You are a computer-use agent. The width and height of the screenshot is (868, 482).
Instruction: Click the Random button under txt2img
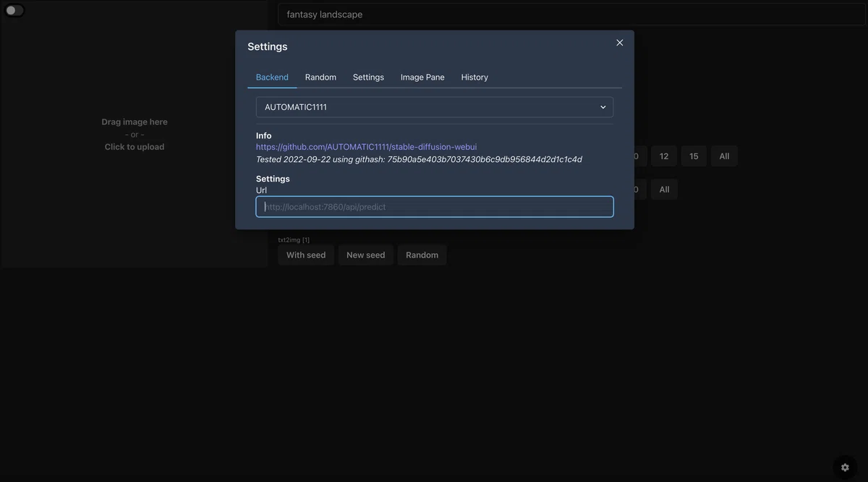[422, 255]
